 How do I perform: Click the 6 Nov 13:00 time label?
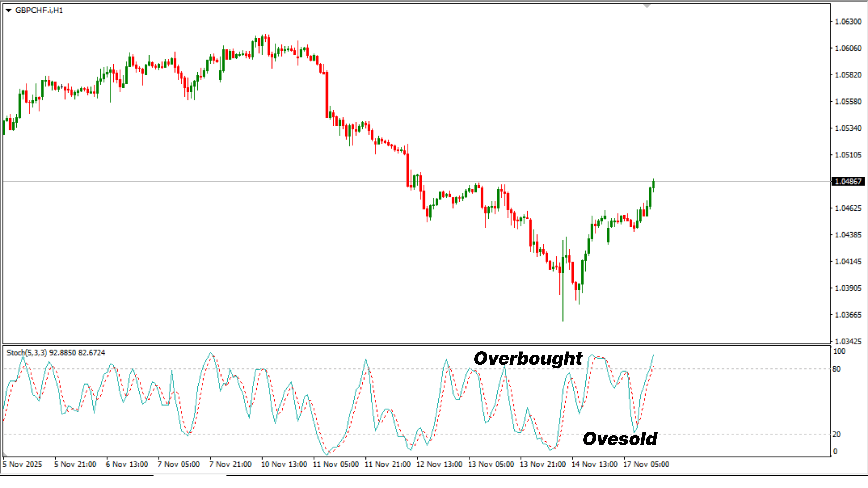[127, 464]
